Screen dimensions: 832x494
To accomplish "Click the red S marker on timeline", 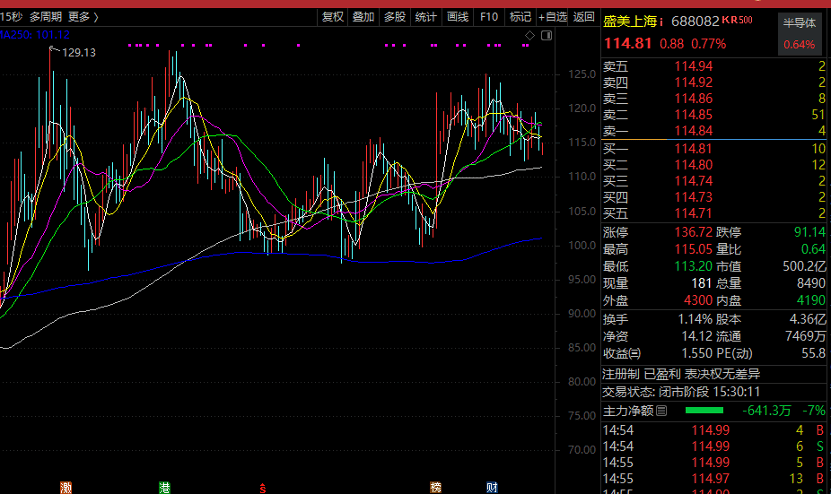I will 262,488.
